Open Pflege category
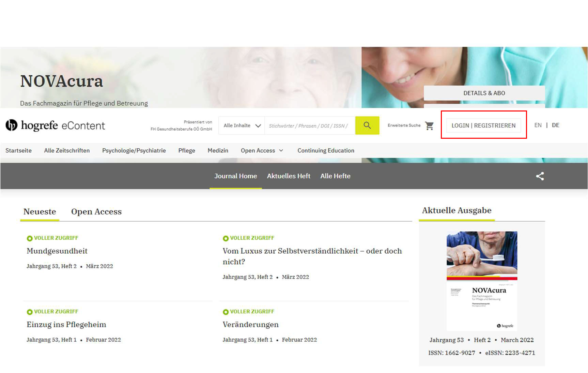The image size is (588, 373). 187,150
